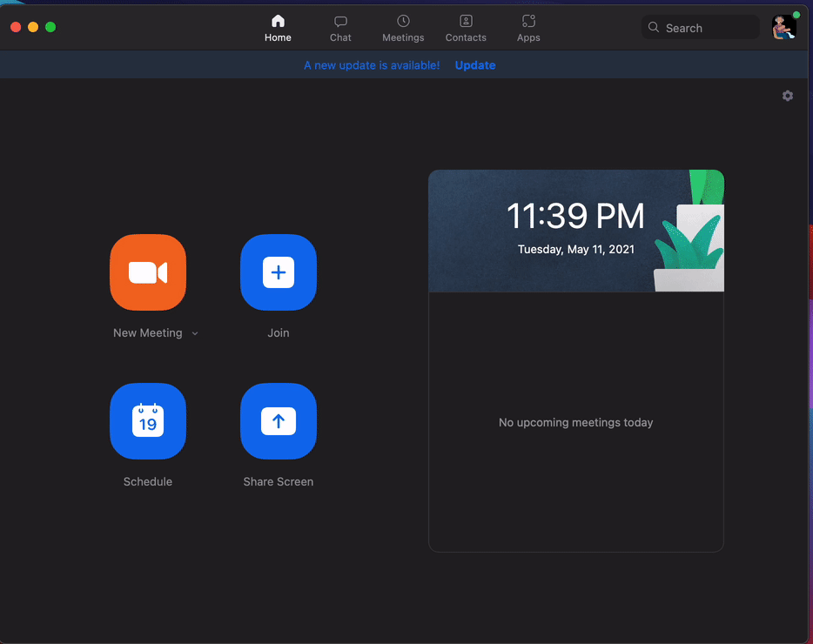The width and height of the screenshot is (813, 644).
Task: Open the settings gear icon
Action: [x=788, y=96]
